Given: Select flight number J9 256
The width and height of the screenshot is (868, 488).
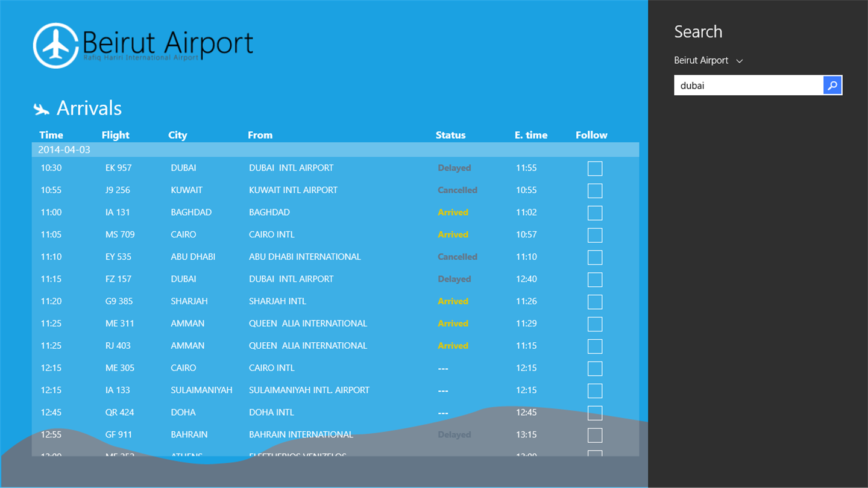Looking at the screenshot, I should [118, 190].
